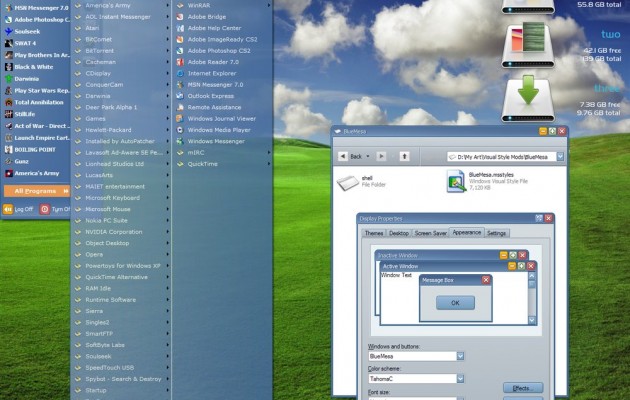Viewport: 630px width, 400px height.
Task: Click OK in the Message Box preview
Action: coord(455,303)
